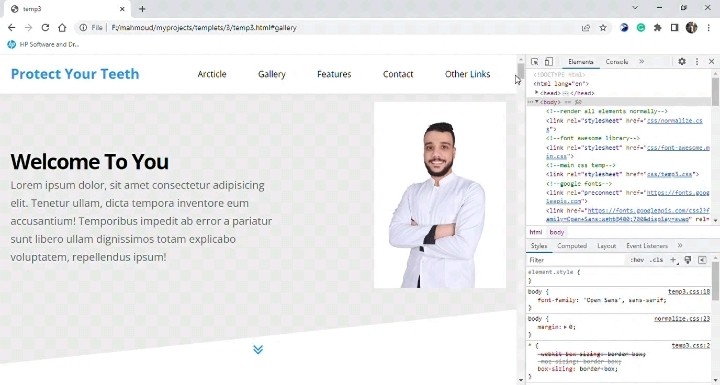Open the Layout sidebar tab
This screenshot has width=720, height=385.
coord(606,246)
